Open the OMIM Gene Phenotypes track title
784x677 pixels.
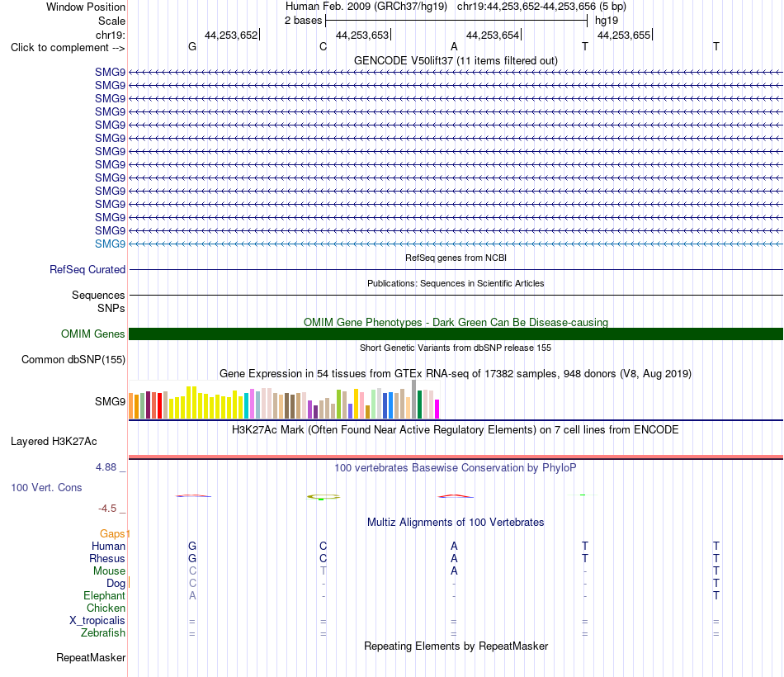[456, 322]
